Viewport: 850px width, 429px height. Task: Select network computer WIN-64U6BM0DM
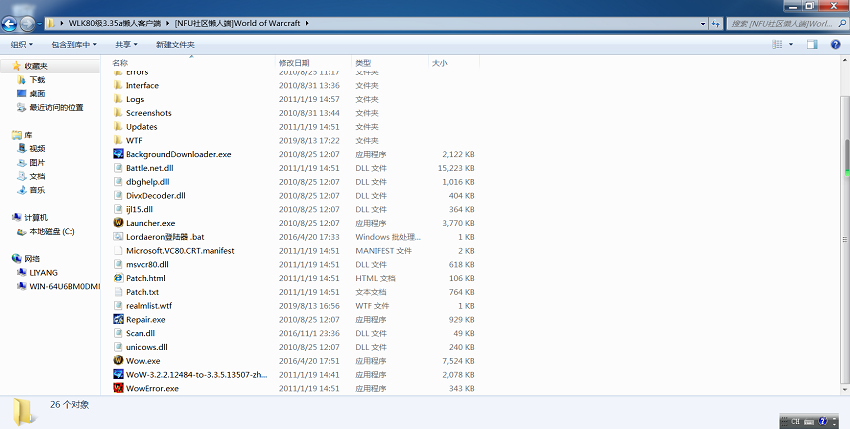coord(65,286)
